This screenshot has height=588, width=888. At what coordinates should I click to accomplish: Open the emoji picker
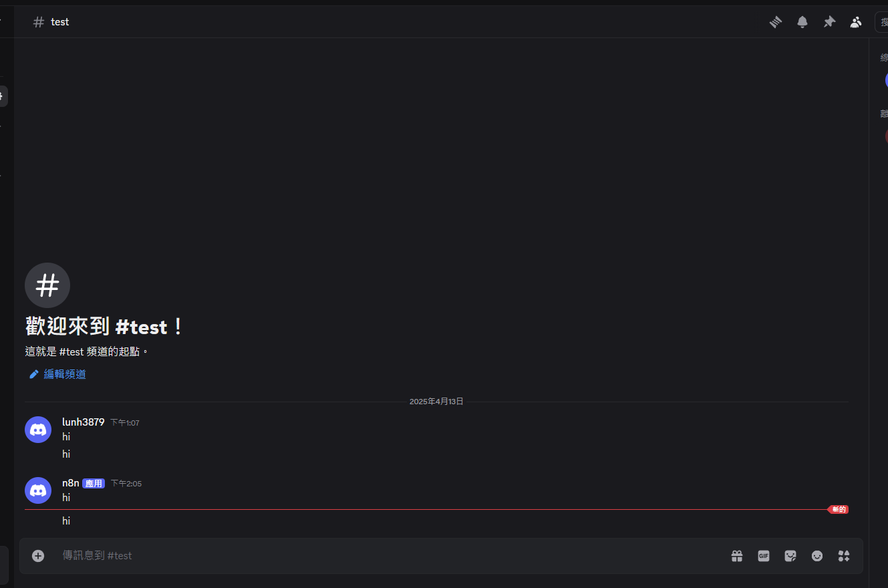click(817, 556)
